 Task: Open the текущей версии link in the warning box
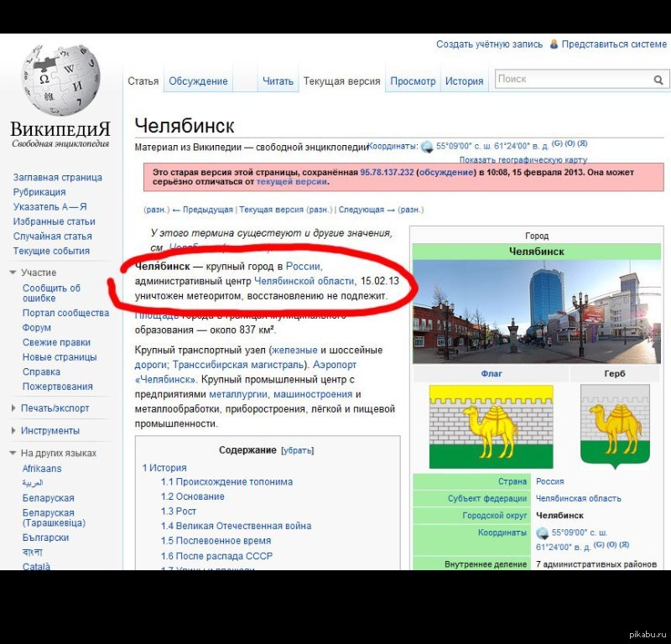(292, 181)
